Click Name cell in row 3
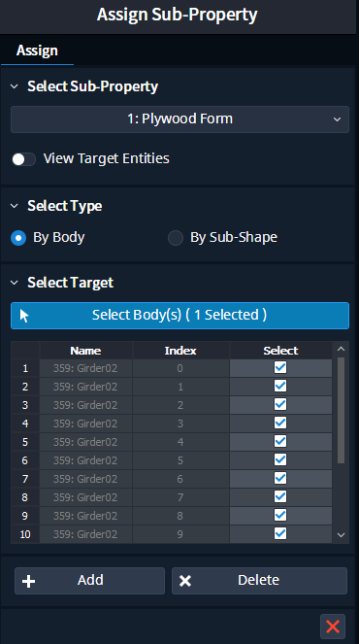This screenshot has height=644, width=359. [85, 405]
